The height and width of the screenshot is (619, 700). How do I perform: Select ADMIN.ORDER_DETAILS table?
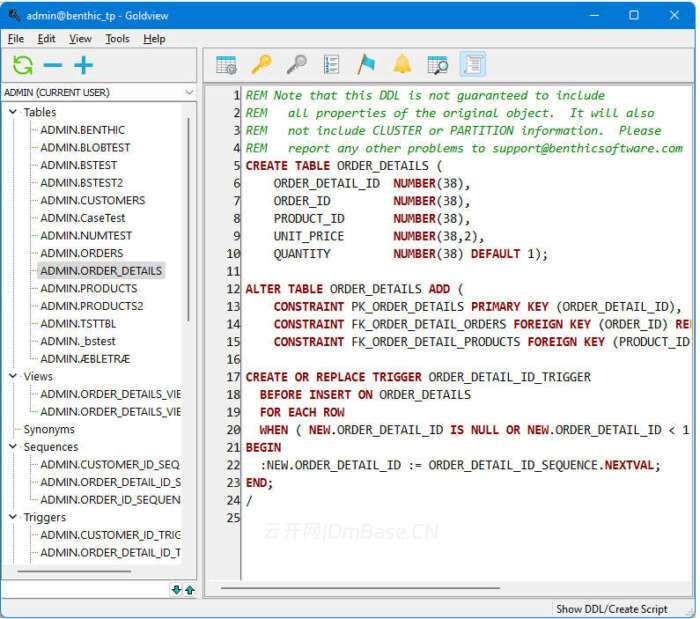click(x=101, y=271)
